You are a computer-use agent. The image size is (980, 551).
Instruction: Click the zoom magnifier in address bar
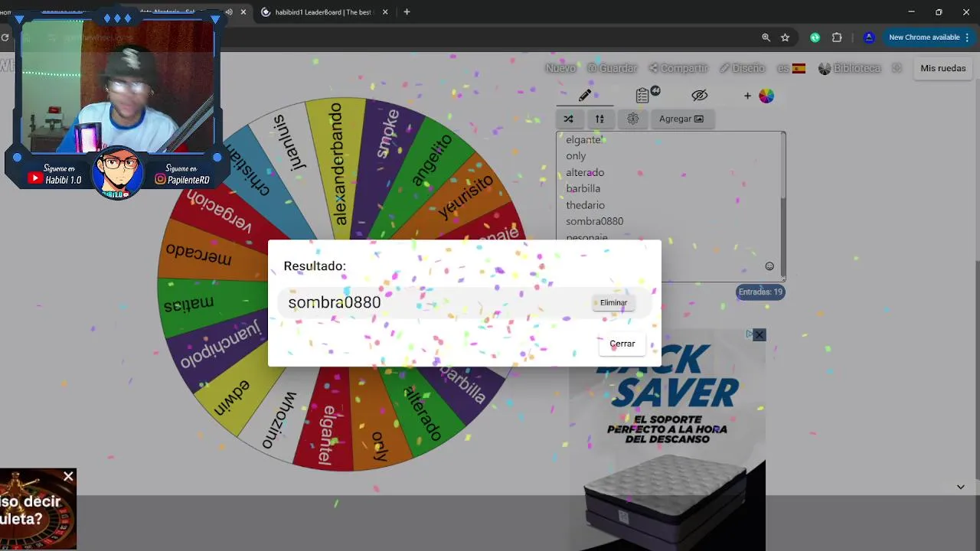(766, 37)
